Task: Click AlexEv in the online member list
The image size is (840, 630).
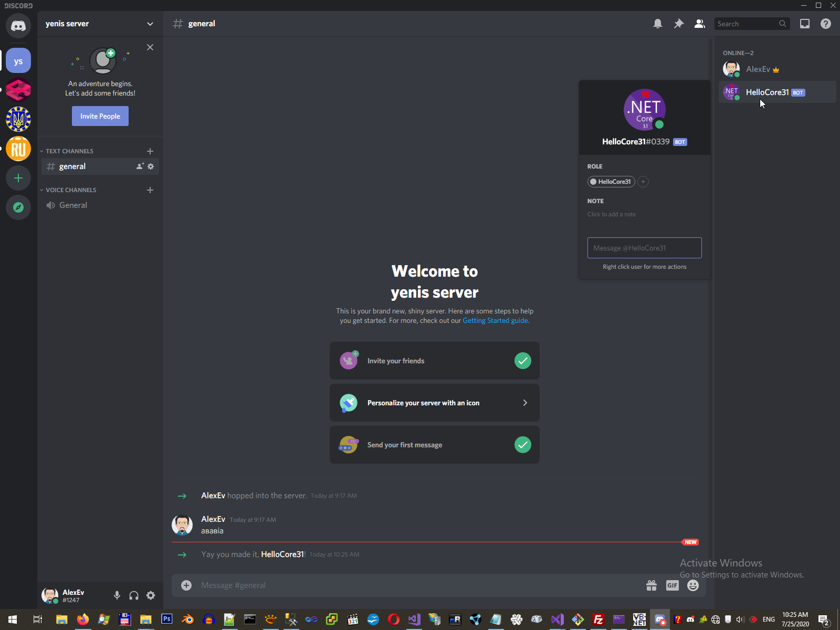Action: [777, 69]
